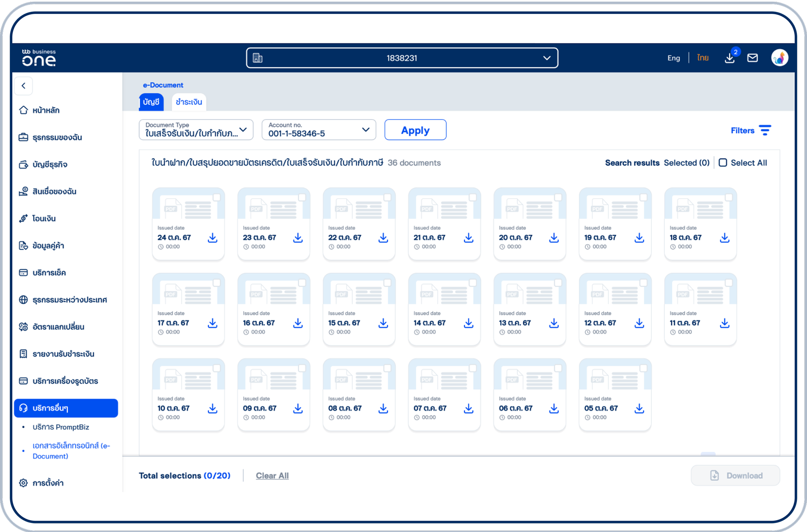807x532 pixels.
Task: Expand the Document Type dropdown
Action: pos(196,130)
